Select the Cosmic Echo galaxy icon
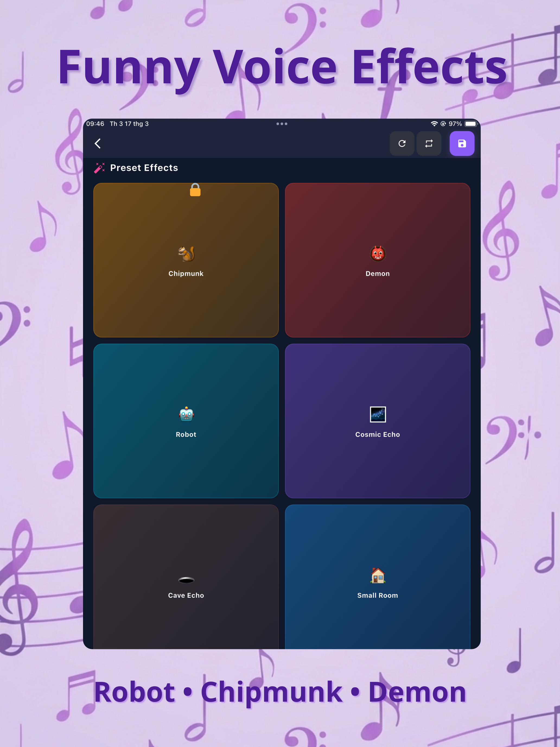Image resolution: width=560 pixels, height=747 pixels. [x=378, y=414]
